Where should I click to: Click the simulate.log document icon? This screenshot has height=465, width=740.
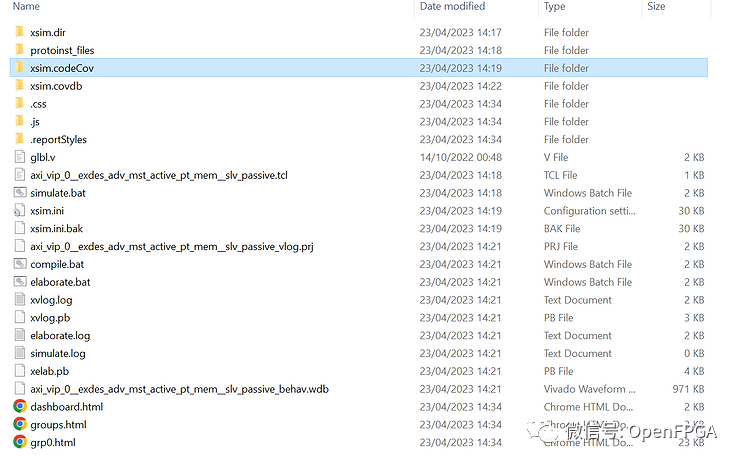(20, 353)
